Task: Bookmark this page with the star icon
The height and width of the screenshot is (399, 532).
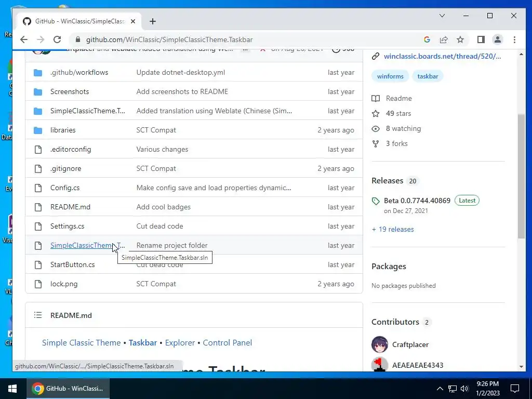Action: click(460, 39)
